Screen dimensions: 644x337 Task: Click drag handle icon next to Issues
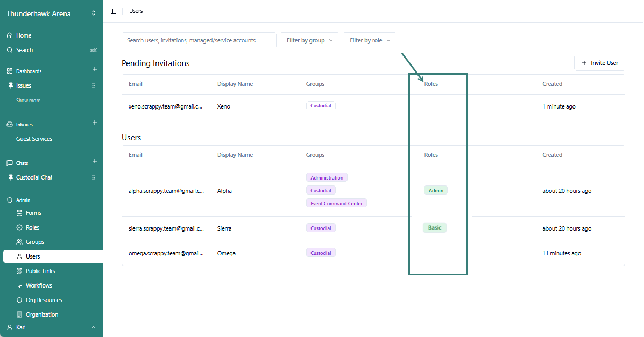(x=94, y=85)
